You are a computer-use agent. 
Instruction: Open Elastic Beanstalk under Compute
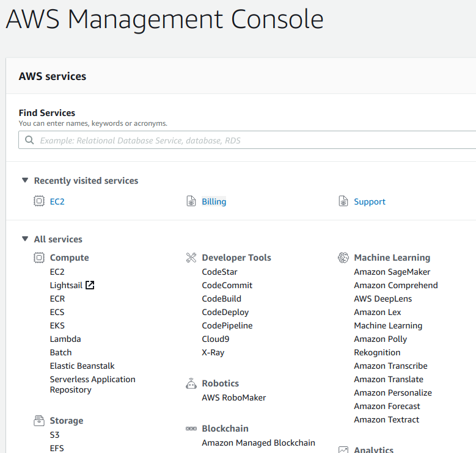pos(82,366)
